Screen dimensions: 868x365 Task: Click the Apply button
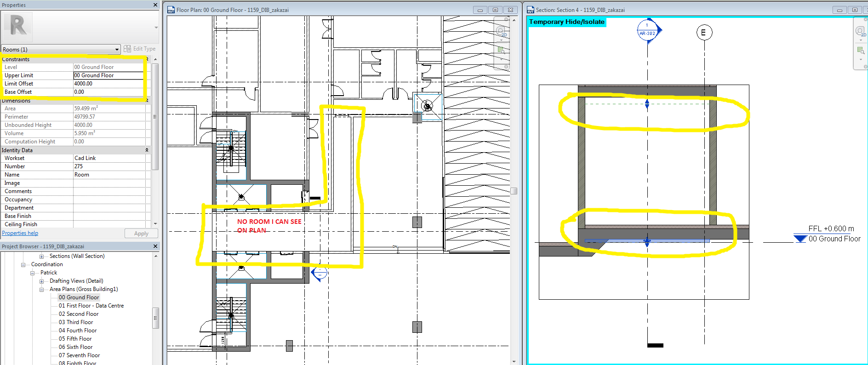tap(141, 234)
